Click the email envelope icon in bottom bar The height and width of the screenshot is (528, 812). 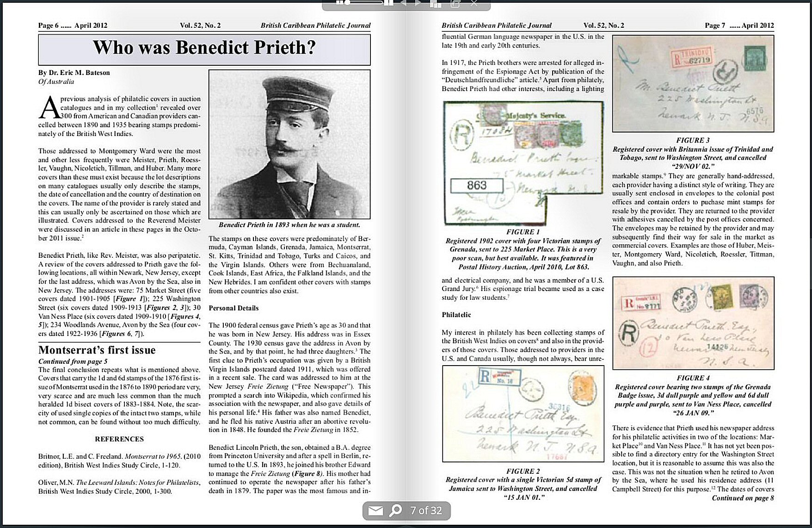coord(375,510)
